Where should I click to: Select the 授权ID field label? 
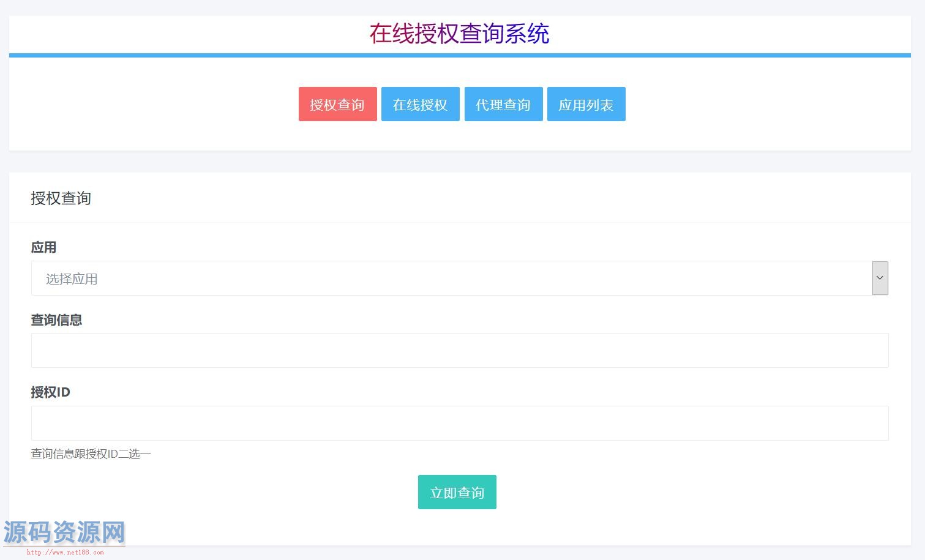(50, 392)
